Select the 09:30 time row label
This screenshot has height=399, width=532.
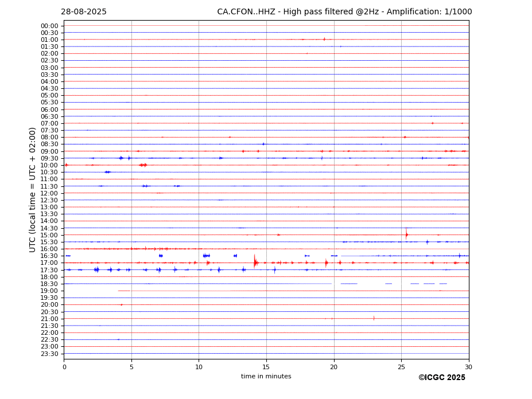click(x=49, y=158)
